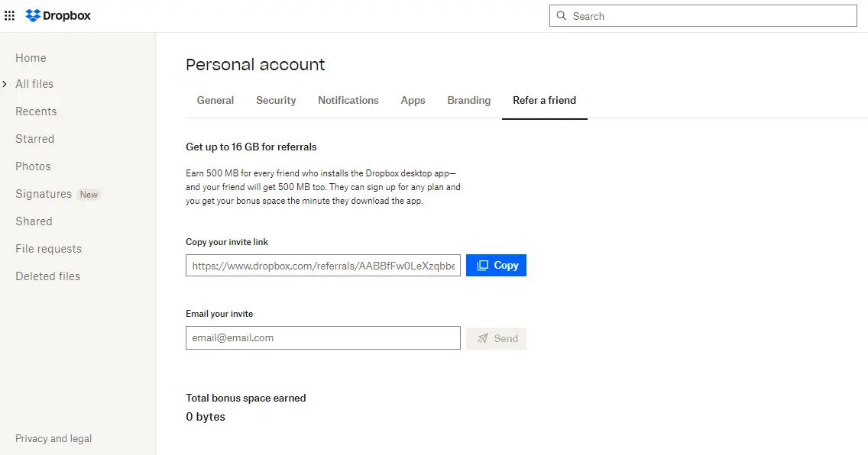Open Starred files
This screenshot has width=868, height=455.
(34, 139)
